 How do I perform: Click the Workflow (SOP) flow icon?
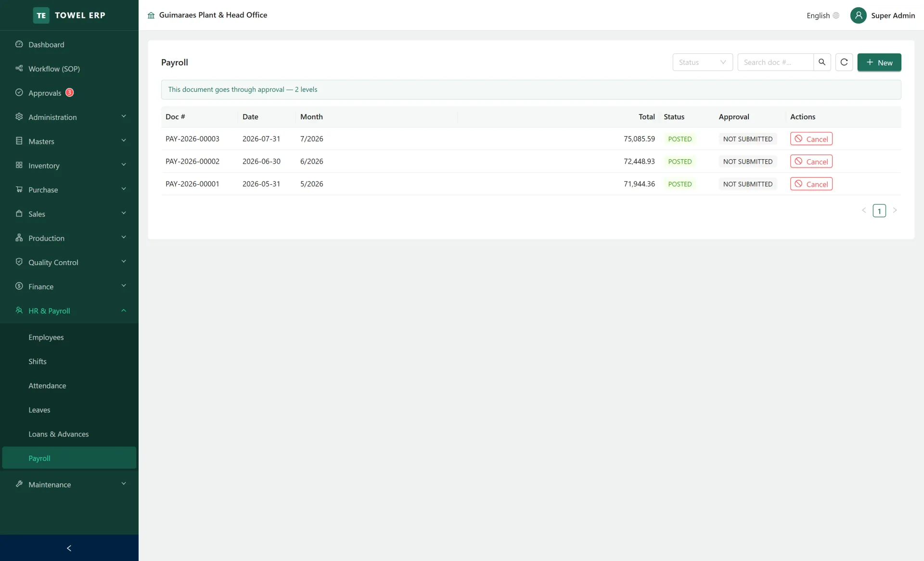point(19,68)
